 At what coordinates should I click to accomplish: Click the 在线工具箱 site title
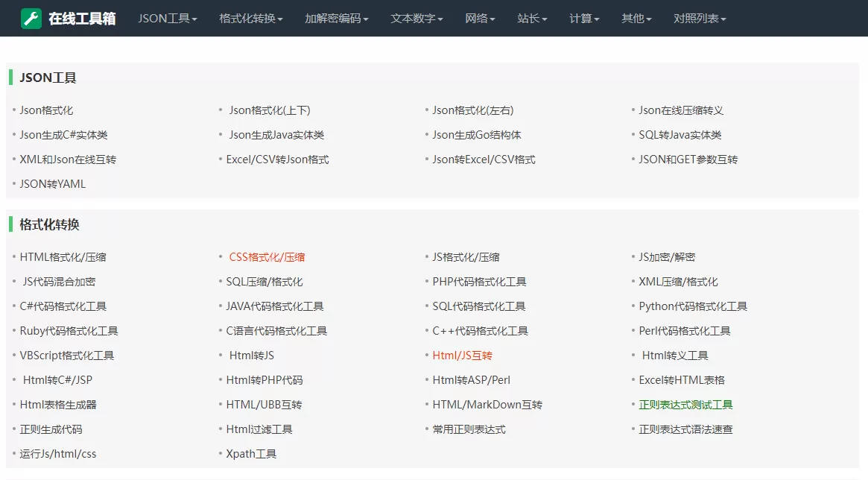(75, 18)
